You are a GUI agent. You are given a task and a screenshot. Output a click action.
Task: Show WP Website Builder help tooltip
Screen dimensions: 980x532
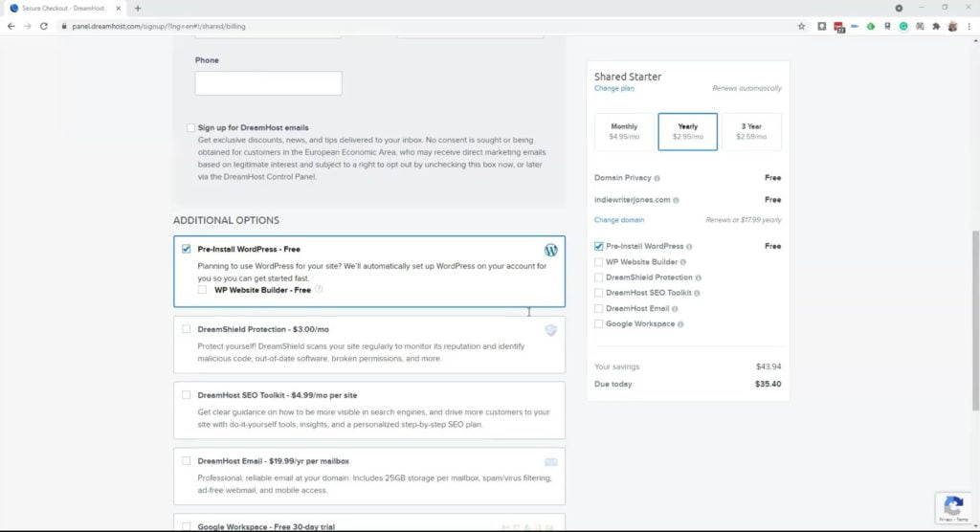(x=319, y=290)
